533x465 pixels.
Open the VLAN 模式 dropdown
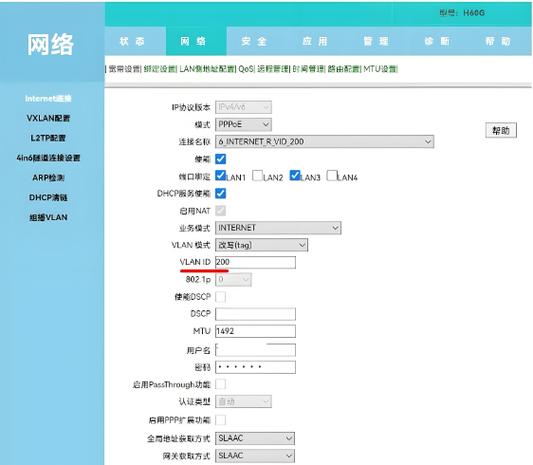[261, 245]
